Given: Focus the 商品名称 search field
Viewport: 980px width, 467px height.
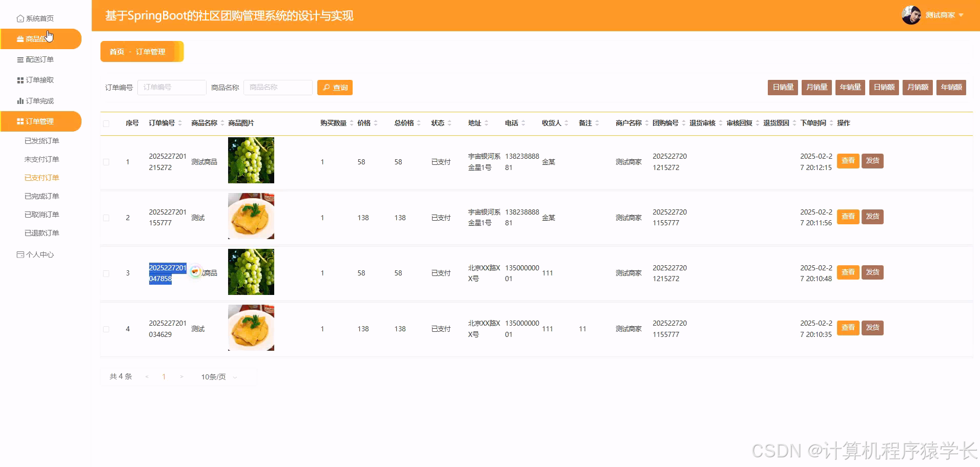Looking at the screenshot, I should click(278, 88).
